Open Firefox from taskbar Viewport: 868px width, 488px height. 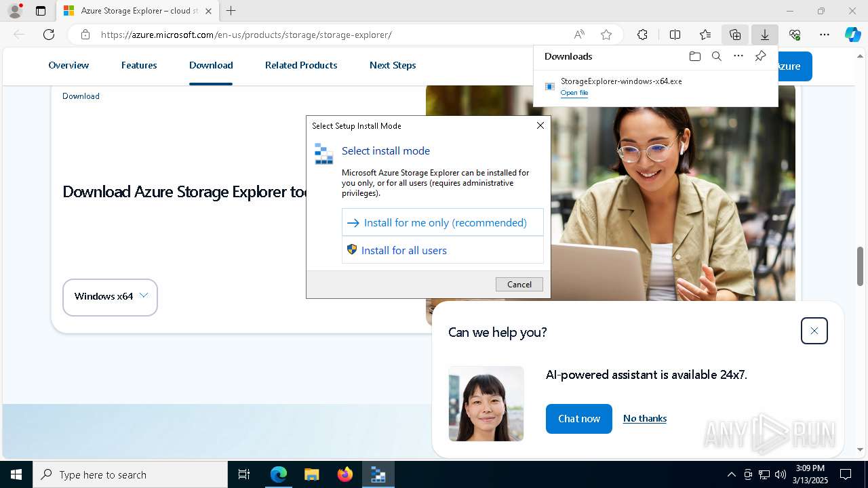click(345, 474)
